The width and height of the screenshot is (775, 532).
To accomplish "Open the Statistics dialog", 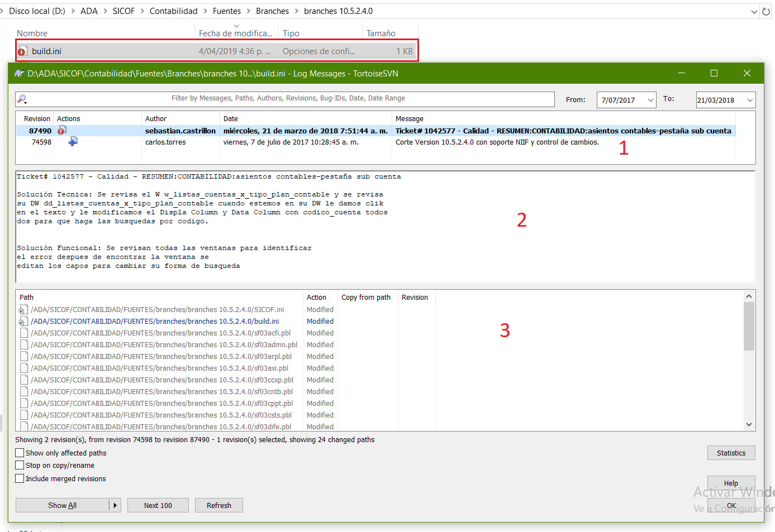I will [x=731, y=453].
